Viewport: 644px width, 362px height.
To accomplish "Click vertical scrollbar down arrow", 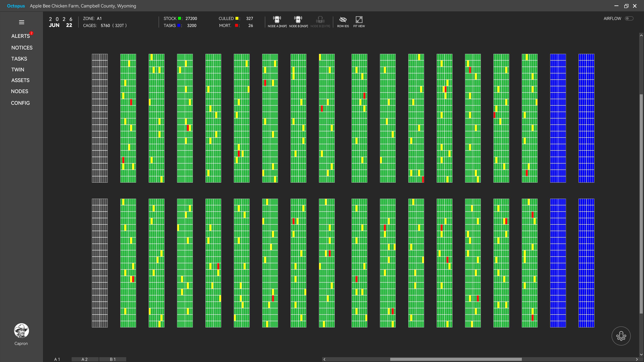I will [x=641, y=355].
